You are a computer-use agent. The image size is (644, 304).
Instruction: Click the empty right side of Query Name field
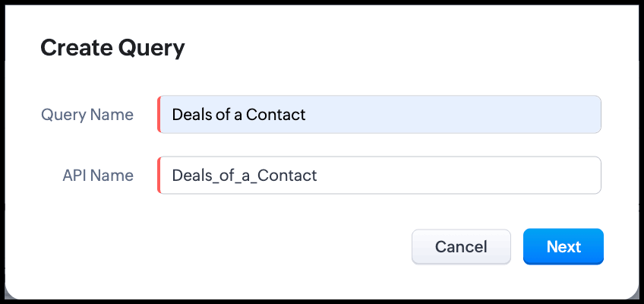[x=494, y=115]
